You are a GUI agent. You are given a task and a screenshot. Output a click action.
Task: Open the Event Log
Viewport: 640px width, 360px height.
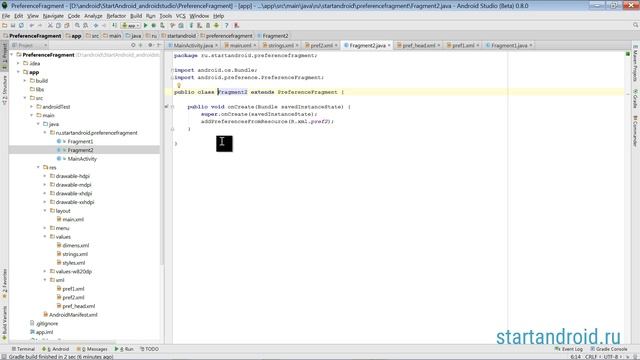569,349
